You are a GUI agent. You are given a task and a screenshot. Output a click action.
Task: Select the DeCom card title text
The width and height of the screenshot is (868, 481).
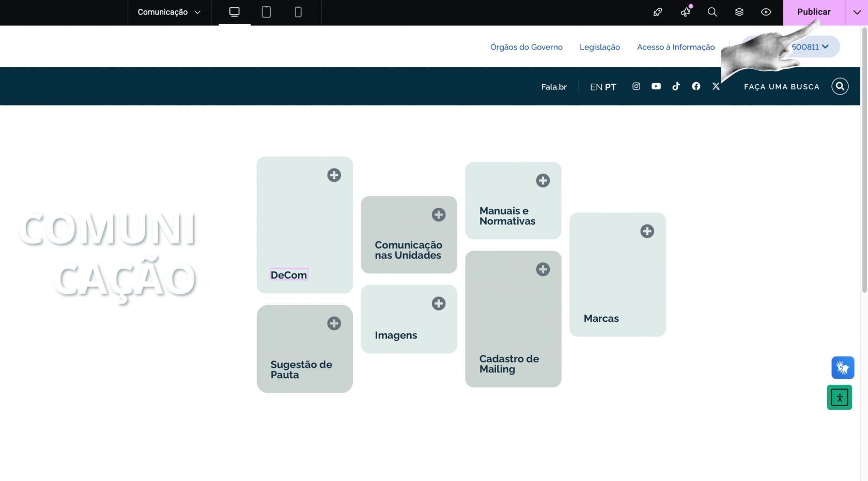(x=289, y=275)
